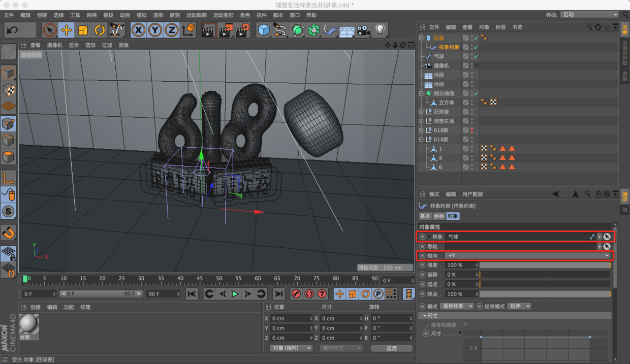Open the 轴向 +Y dropdown
630x364 pixels.
tap(528, 255)
